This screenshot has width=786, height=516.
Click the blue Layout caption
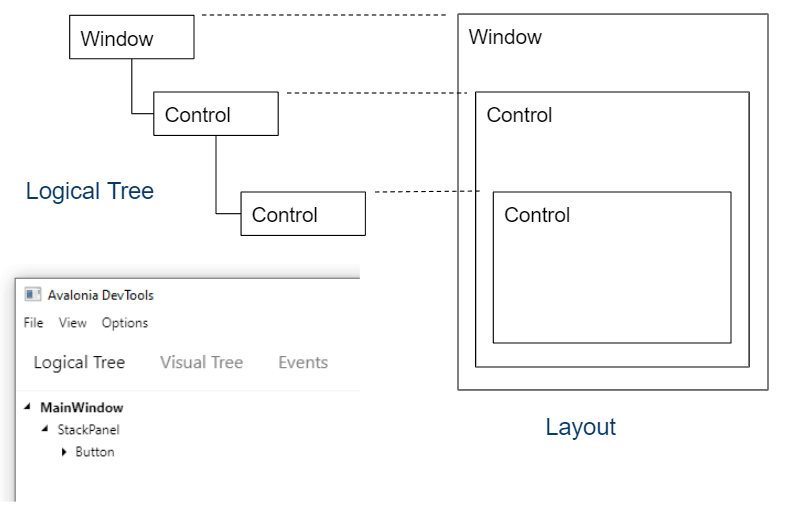click(x=581, y=427)
